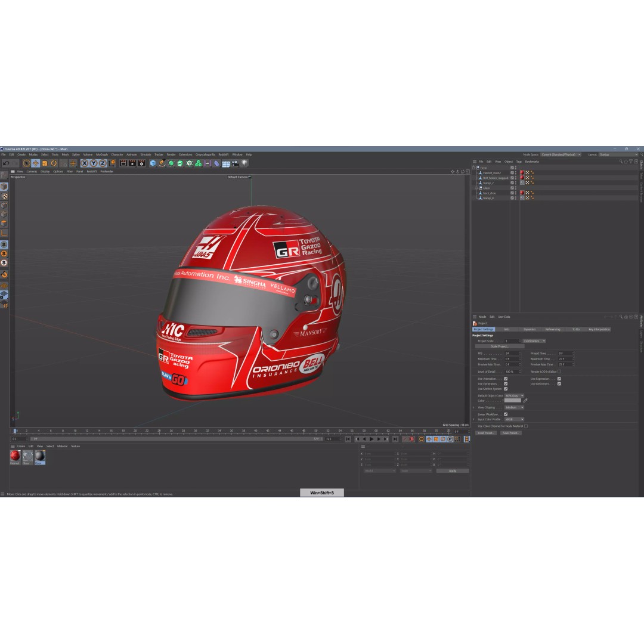
Task: Toggle Use Deformers checkbox
Action: coord(559,383)
